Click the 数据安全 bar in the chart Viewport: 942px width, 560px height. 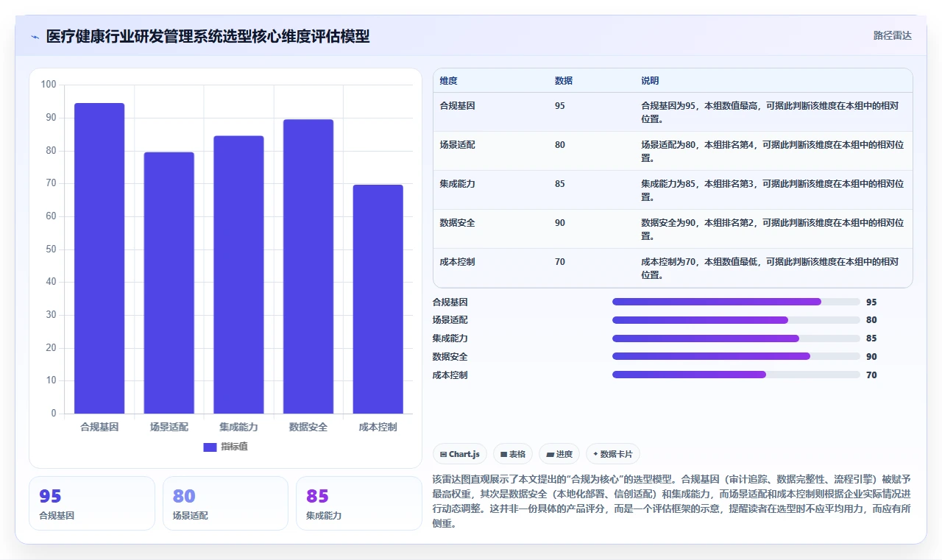click(x=308, y=266)
